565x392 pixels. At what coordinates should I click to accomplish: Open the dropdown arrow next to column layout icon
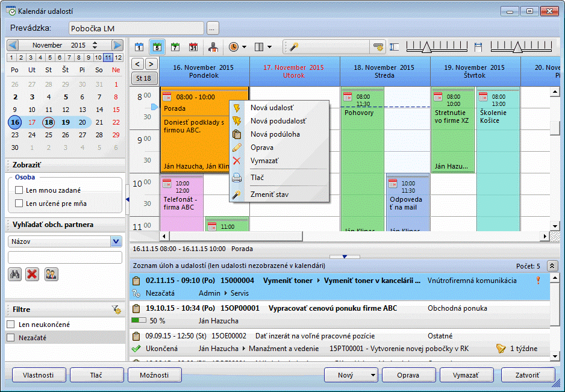[x=269, y=47]
